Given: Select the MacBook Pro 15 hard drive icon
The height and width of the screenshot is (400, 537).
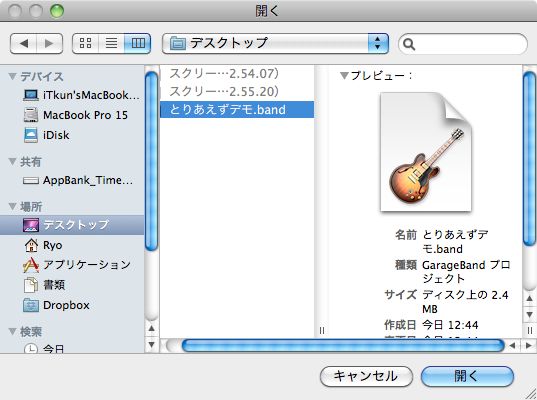Looking at the screenshot, I should [31, 115].
